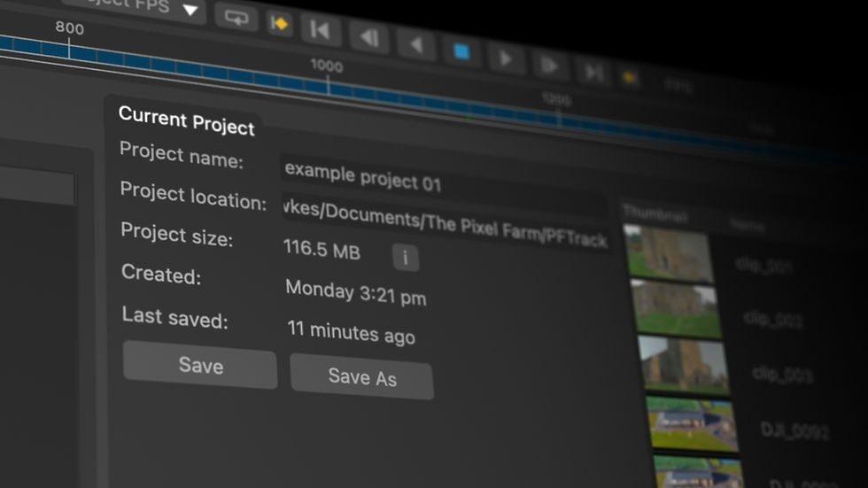Image resolution: width=868 pixels, height=488 pixels.
Task: Click the clip_001 name text
Action: [763, 265]
